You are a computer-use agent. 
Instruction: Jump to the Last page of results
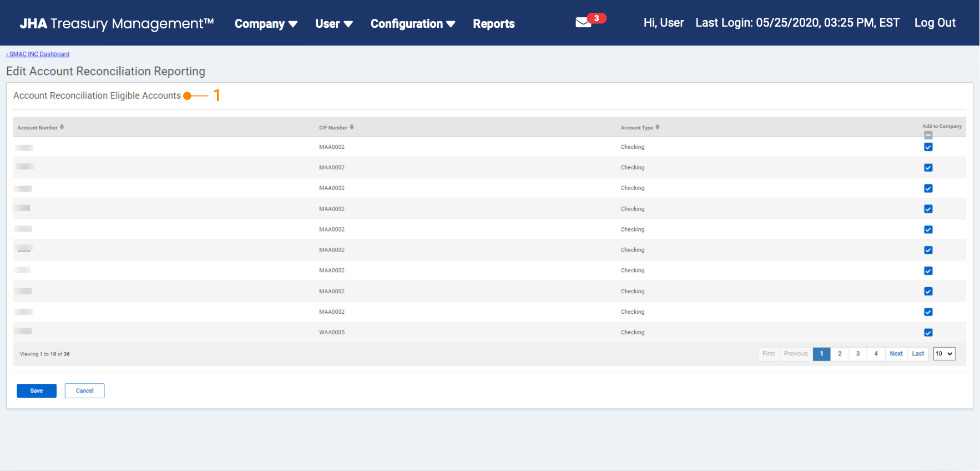point(918,354)
